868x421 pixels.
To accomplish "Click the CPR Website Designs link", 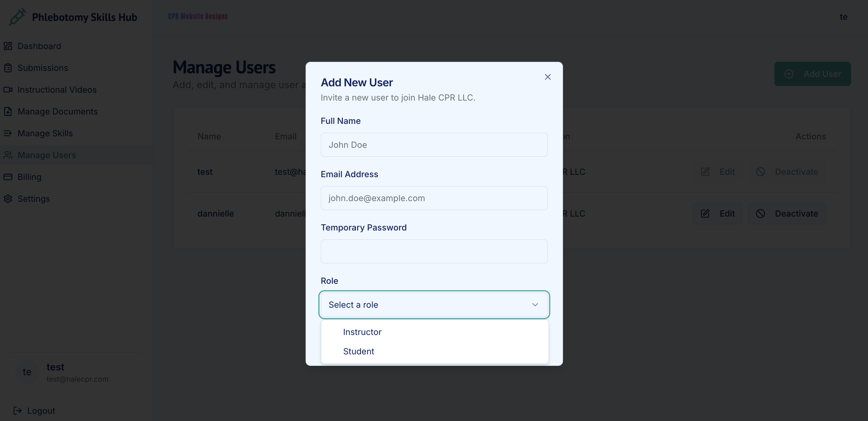I will point(198,16).
